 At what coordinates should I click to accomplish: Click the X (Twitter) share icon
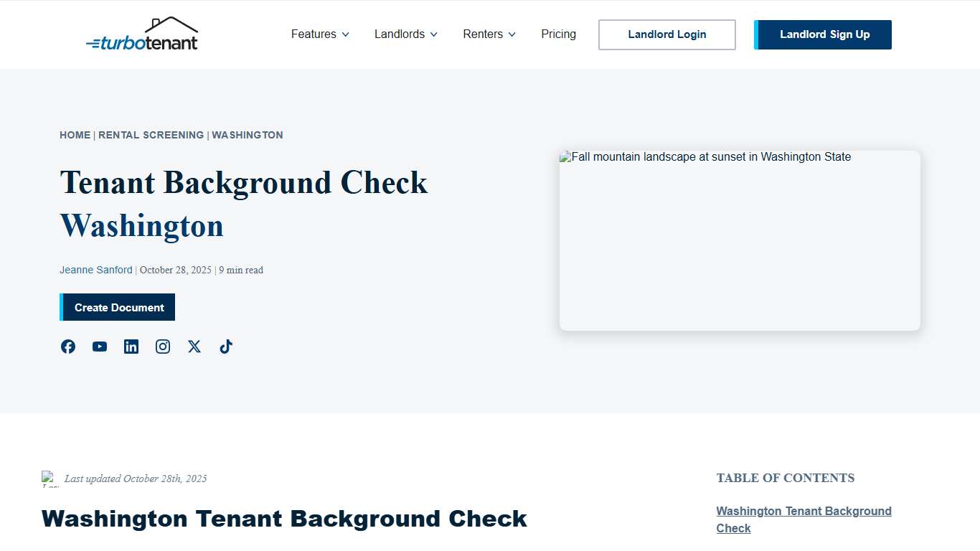coord(194,347)
